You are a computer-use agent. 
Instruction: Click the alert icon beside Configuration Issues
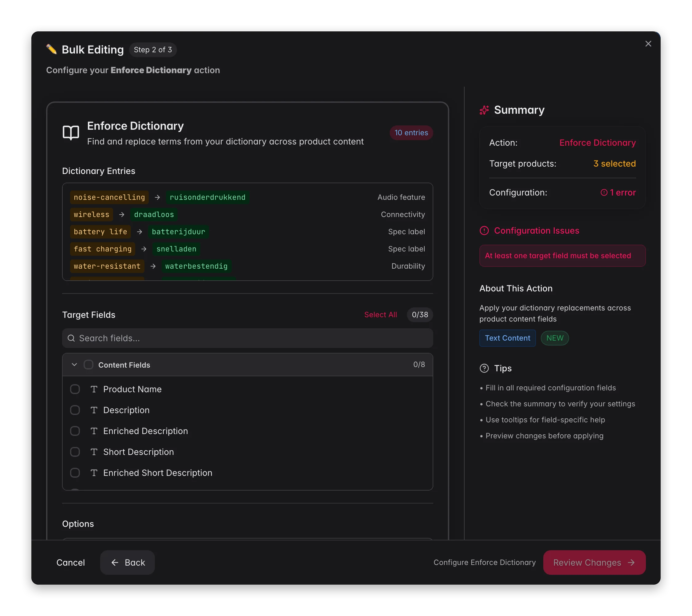pos(484,231)
